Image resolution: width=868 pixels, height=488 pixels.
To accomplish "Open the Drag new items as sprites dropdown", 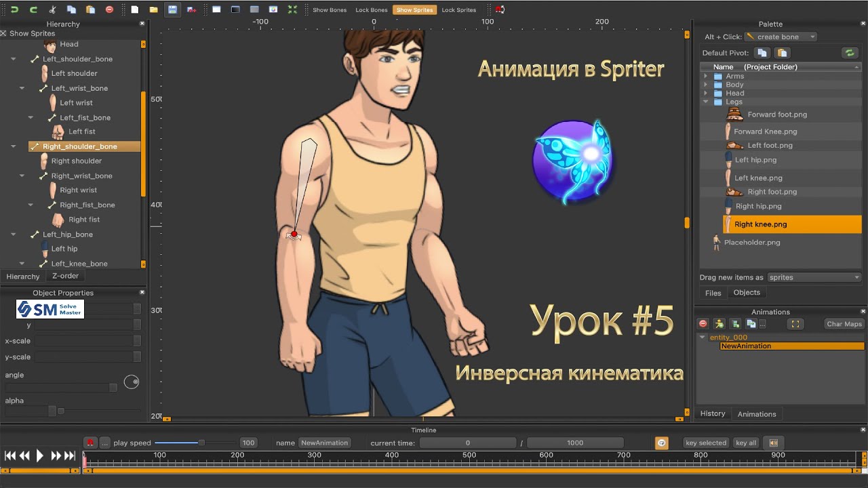I will click(814, 277).
